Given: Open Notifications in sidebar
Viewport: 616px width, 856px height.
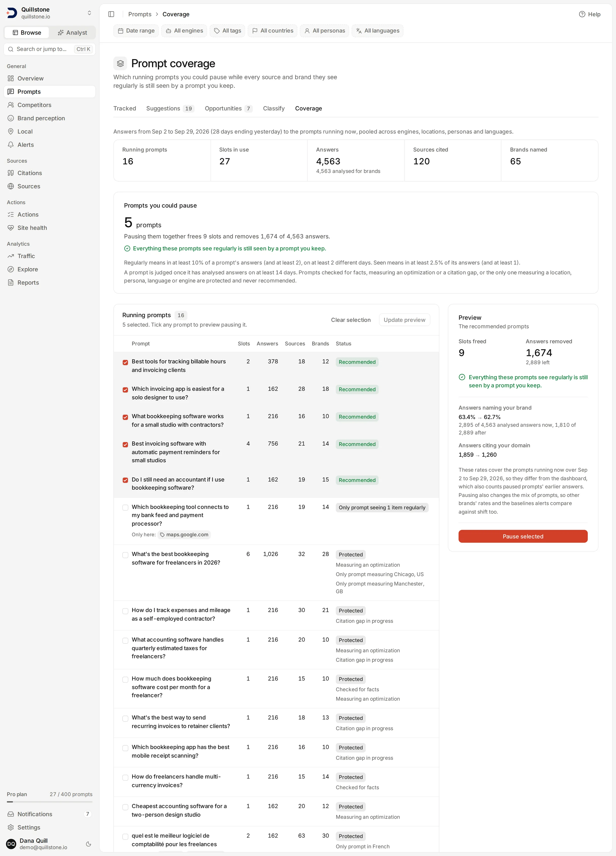Looking at the screenshot, I should tap(50, 814).
